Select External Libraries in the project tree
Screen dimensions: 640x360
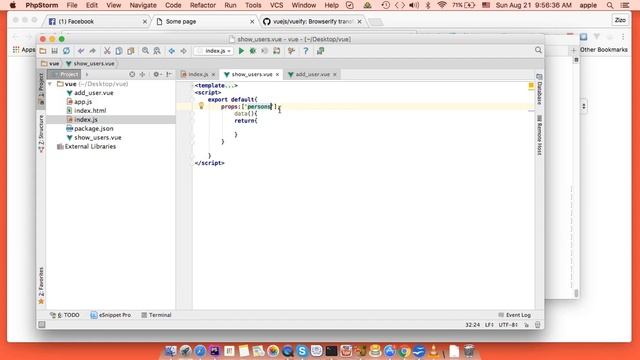[90, 147]
